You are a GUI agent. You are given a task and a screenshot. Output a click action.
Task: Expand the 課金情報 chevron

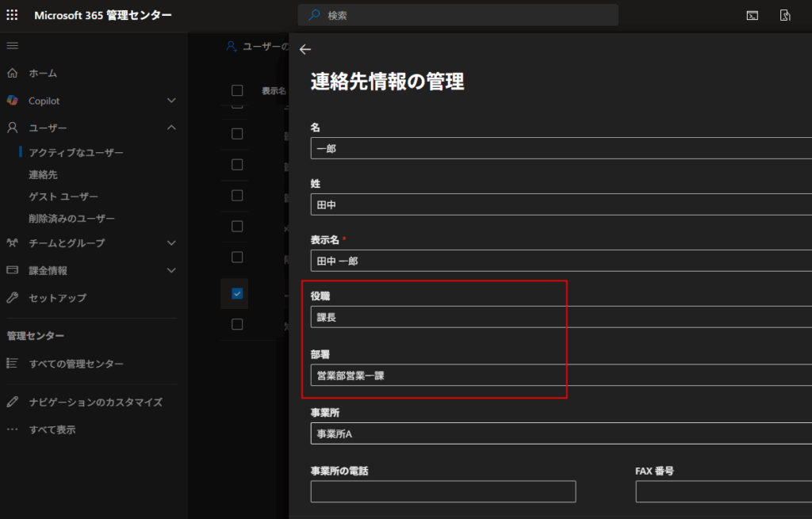pyautogui.click(x=171, y=270)
